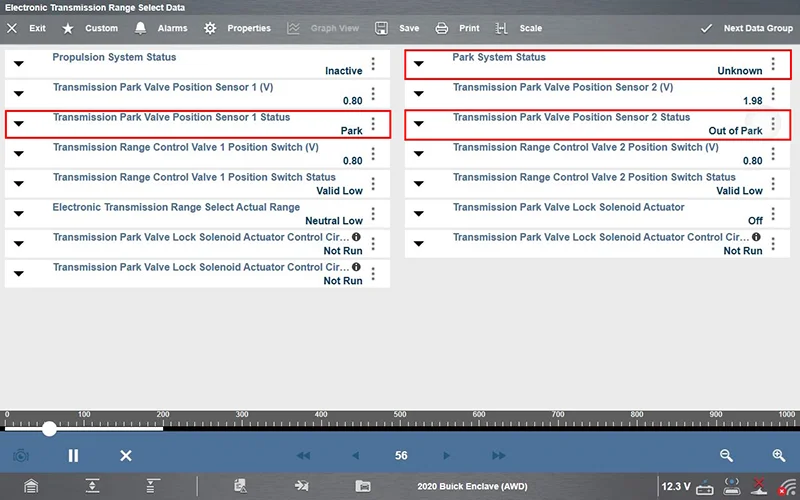Screen dimensions: 800x500
Task: Pause the data recording playback
Action: [x=73, y=455]
